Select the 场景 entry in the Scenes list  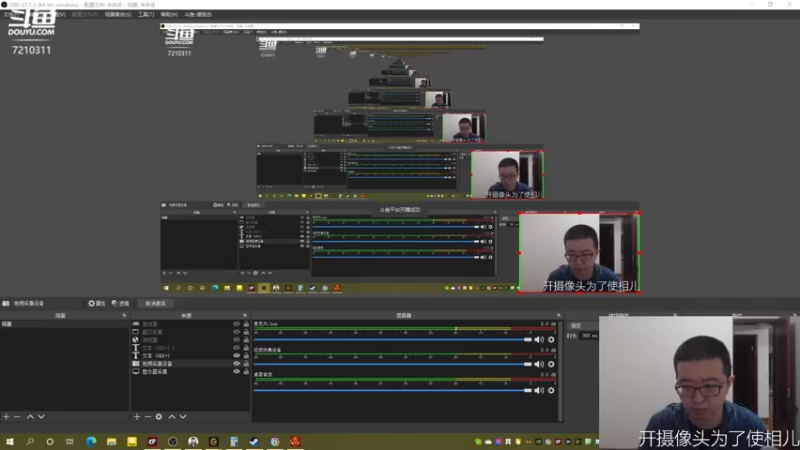pyautogui.click(x=64, y=324)
